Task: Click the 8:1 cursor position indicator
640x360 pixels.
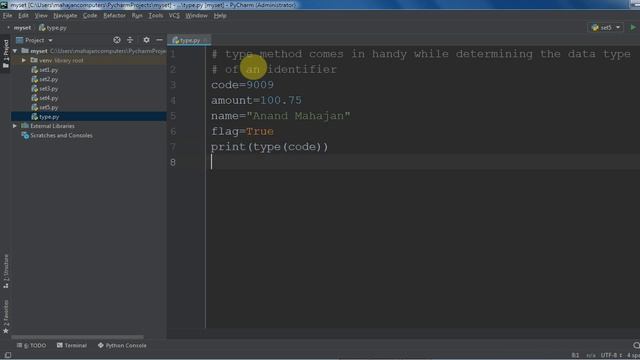Action: (x=575, y=355)
